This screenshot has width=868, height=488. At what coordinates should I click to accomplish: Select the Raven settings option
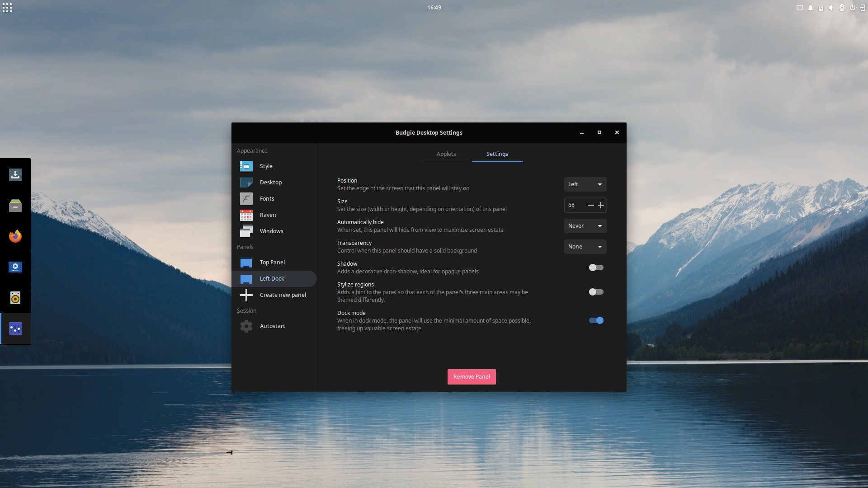pyautogui.click(x=268, y=215)
